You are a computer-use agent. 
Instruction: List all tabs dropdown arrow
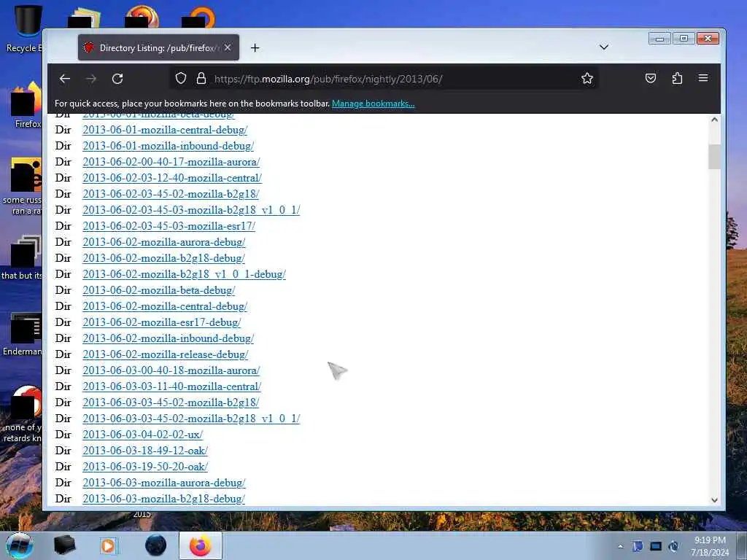click(603, 47)
